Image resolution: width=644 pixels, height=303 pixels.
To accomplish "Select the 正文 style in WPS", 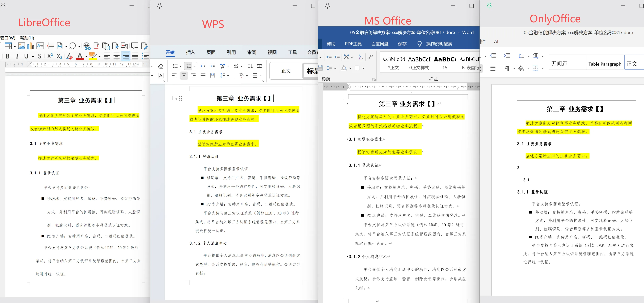I will pyautogui.click(x=286, y=71).
